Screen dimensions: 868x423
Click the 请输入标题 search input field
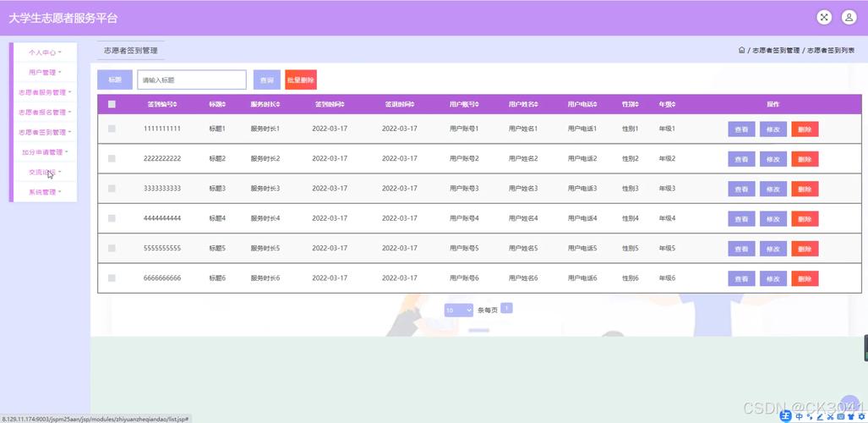click(x=192, y=80)
